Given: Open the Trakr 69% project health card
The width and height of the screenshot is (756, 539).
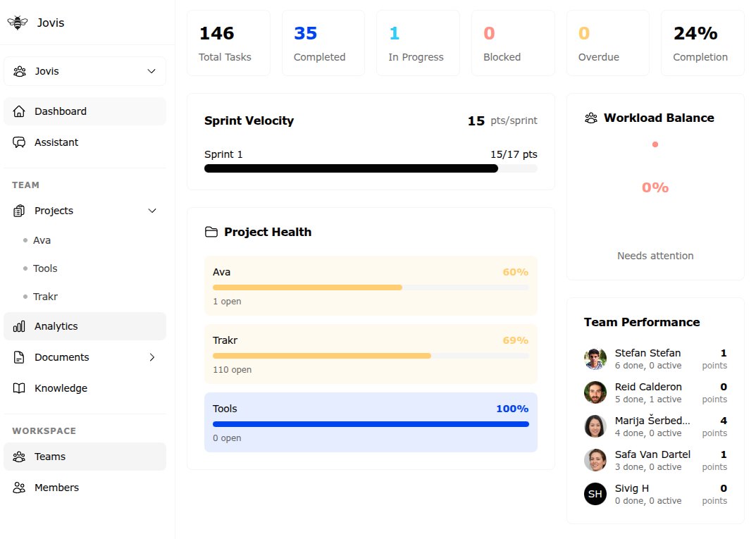Looking at the screenshot, I should (371, 354).
